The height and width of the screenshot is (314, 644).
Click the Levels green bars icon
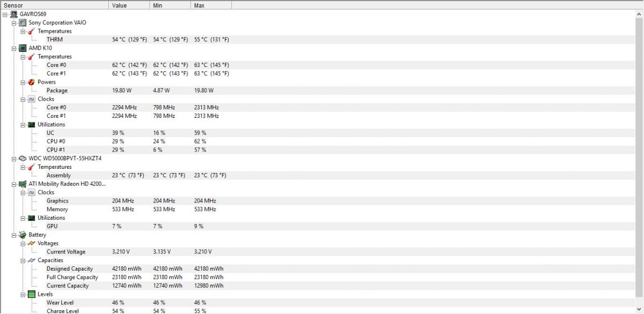pos(32,294)
